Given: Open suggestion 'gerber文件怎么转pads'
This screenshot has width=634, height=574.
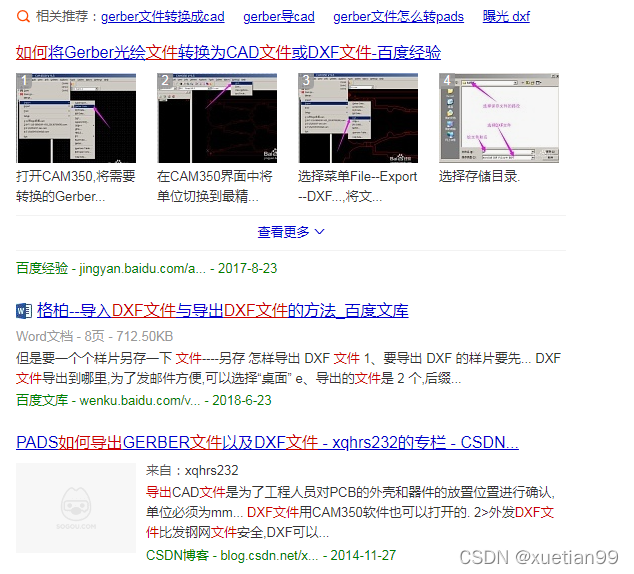Looking at the screenshot, I should point(398,17).
